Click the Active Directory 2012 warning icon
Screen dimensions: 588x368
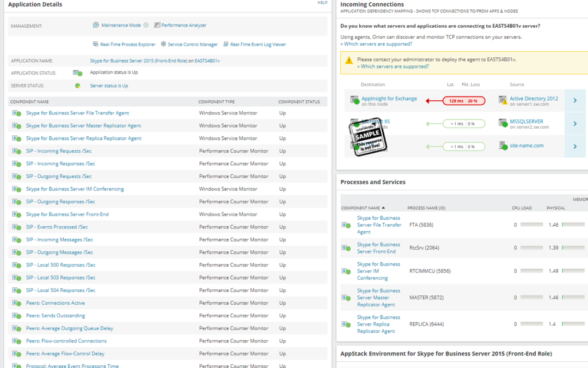(503, 100)
